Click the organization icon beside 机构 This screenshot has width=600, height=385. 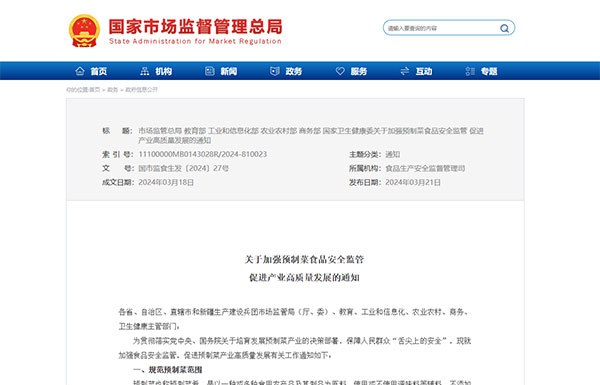tap(145, 71)
